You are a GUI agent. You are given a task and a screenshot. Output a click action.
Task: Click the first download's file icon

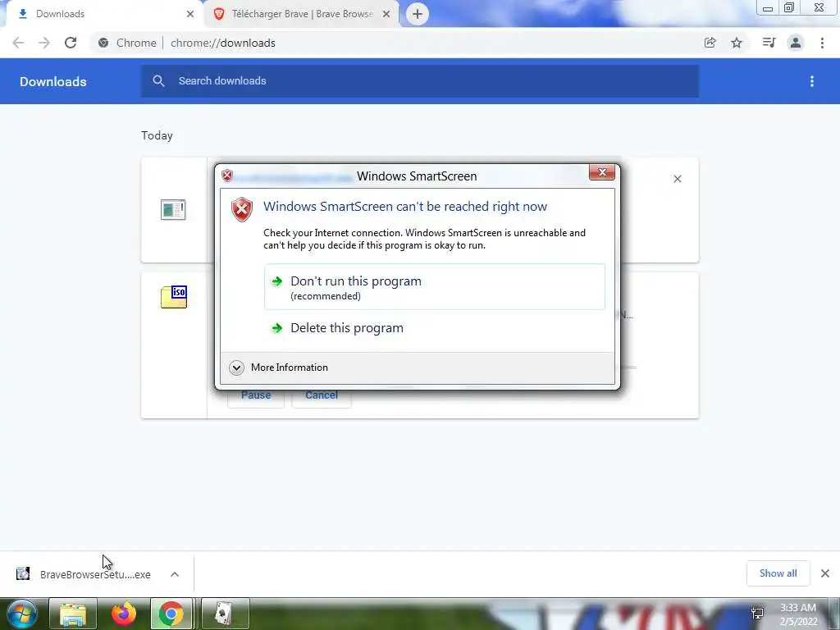point(173,209)
